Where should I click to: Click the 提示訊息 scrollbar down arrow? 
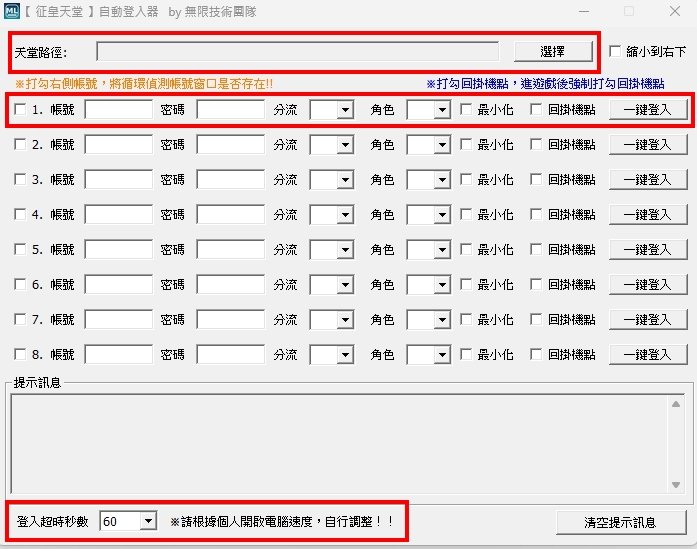pos(676,485)
